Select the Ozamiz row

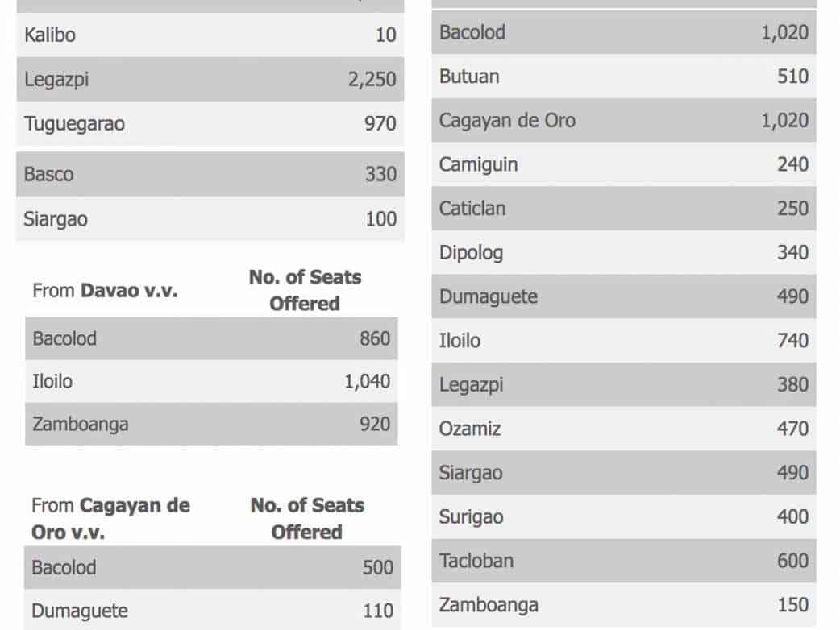tap(623, 429)
